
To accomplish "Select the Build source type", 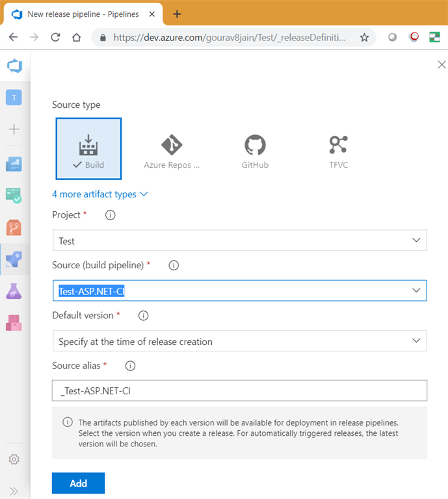I will 88,149.
